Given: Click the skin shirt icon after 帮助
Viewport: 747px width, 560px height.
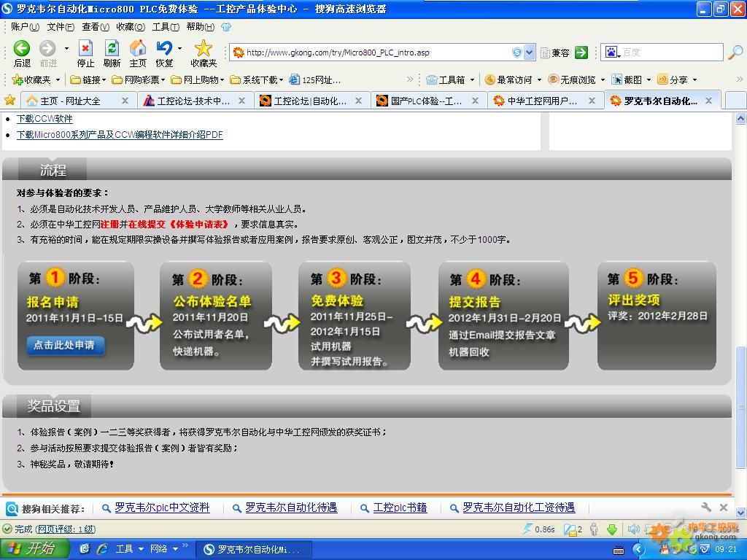Looking at the screenshot, I should [x=226, y=27].
